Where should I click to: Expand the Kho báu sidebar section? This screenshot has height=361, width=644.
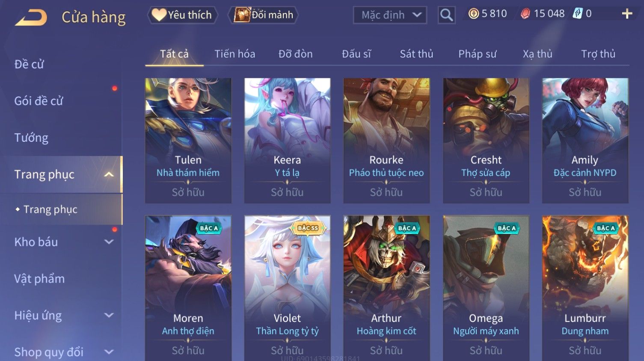109,242
